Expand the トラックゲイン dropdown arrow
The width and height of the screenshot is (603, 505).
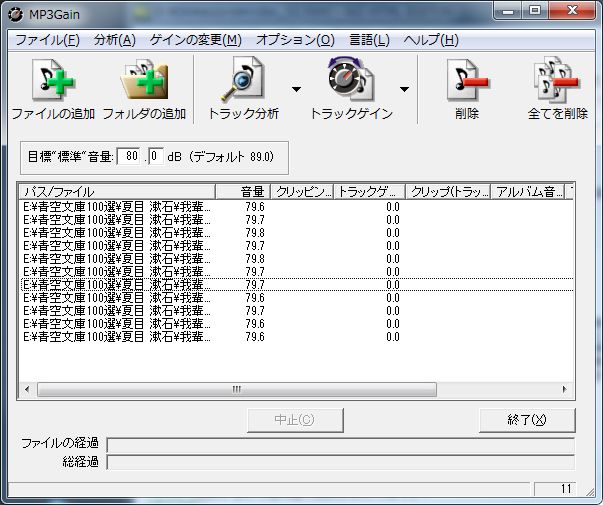[404, 89]
